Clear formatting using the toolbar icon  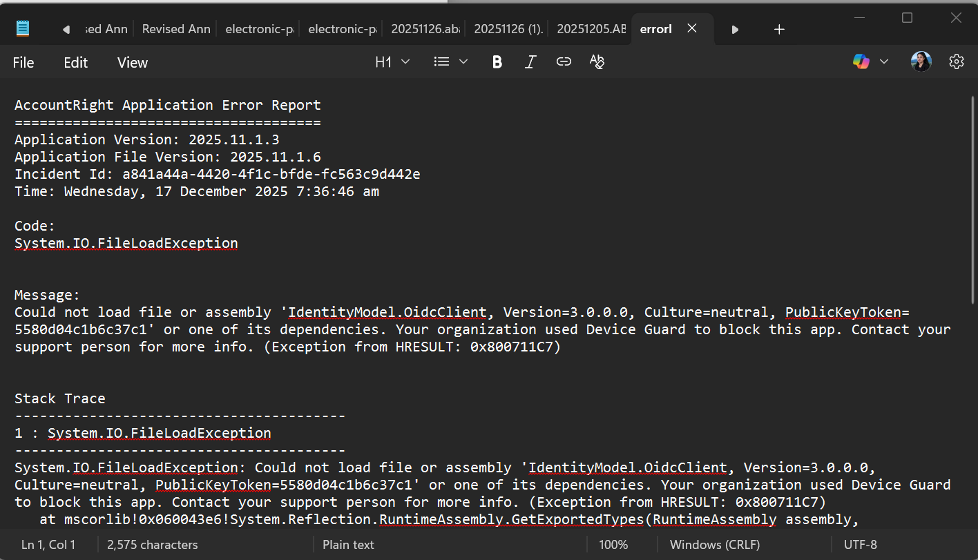pos(597,62)
